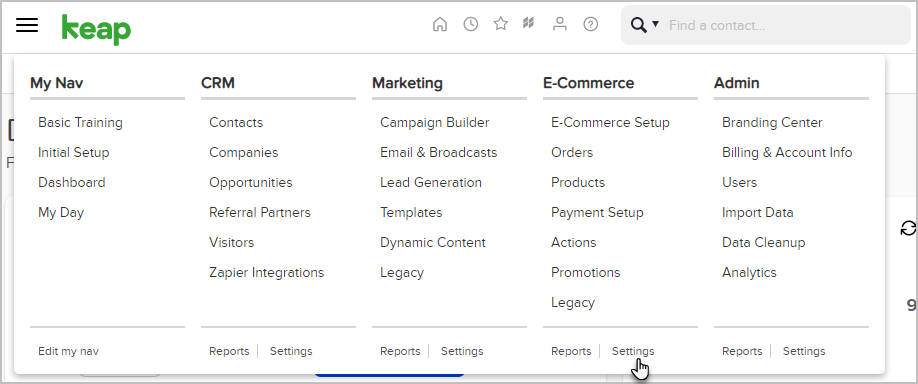The width and height of the screenshot is (918, 384).
Task: Open Marketing Reports link
Action: point(400,351)
